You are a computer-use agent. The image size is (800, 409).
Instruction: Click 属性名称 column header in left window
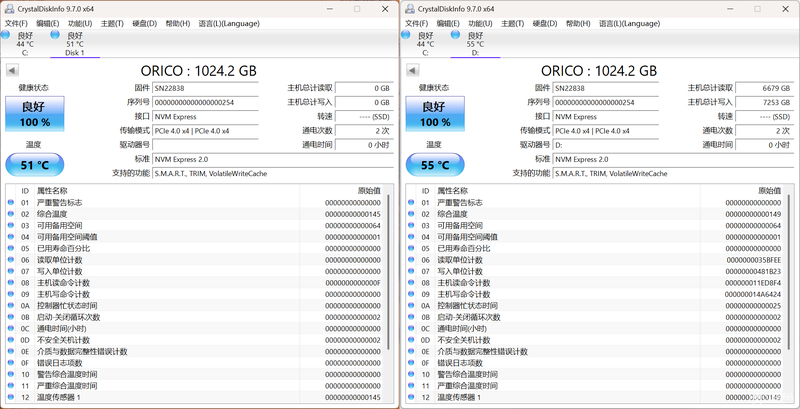click(x=166, y=191)
